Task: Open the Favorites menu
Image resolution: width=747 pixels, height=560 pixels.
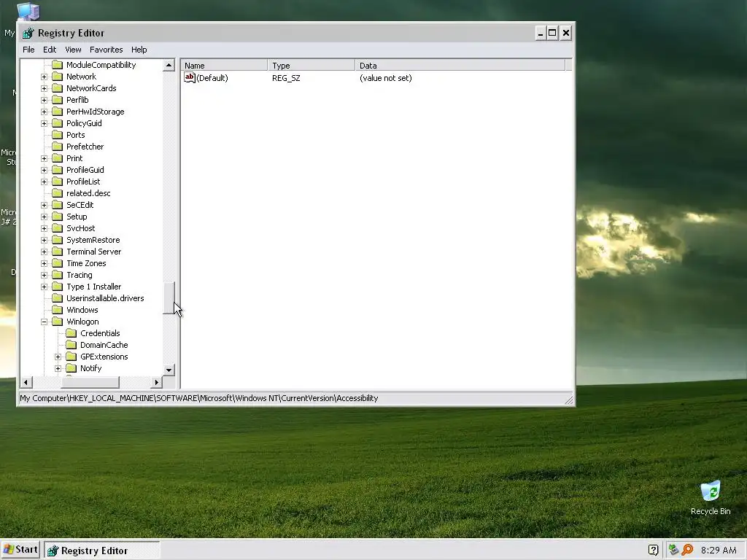Action: (x=107, y=50)
